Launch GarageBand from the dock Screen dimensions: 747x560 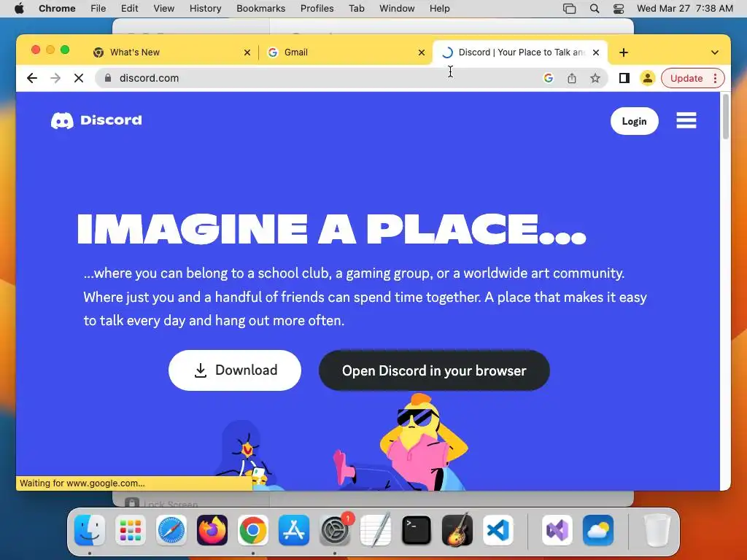click(x=457, y=530)
